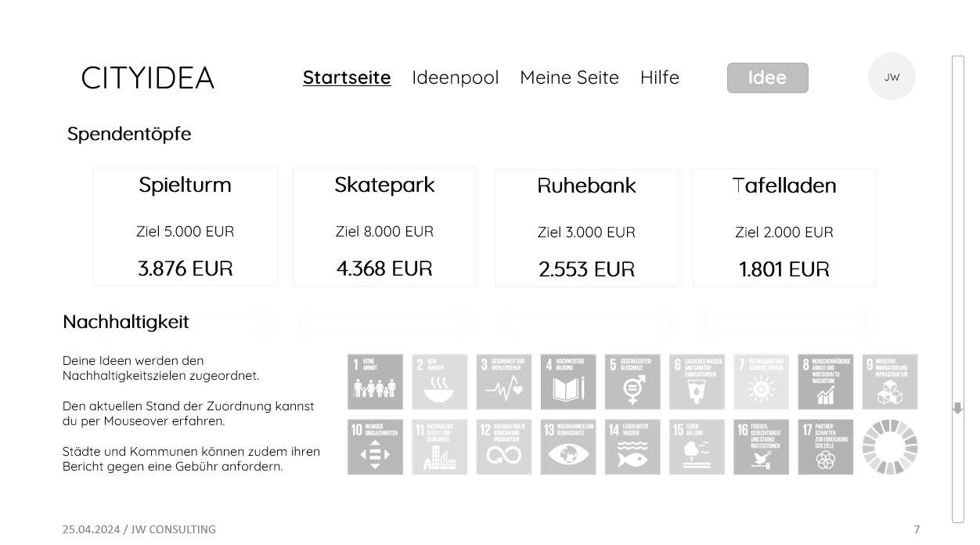Click SDG 10 Weniger Ungleichheiten icon
Viewport: 980px width, 545px height.
pyautogui.click(x=375, y=447)
